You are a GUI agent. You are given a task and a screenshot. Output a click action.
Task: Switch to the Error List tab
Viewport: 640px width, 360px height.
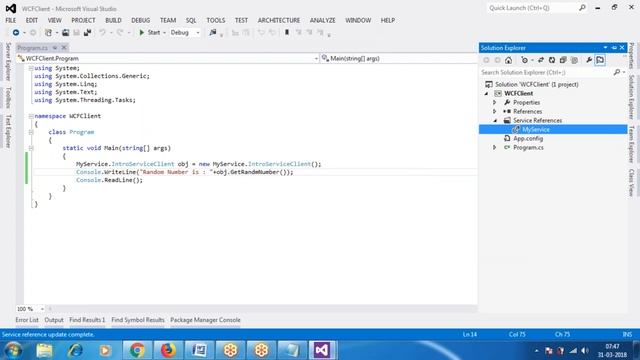(x=27, y=320)
